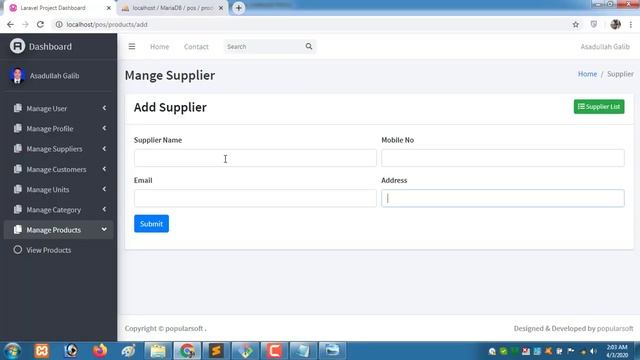640x360 pixels.
Task: Click the taskbar clock showing 2:03 AM
Action: (x=617, y=351)
